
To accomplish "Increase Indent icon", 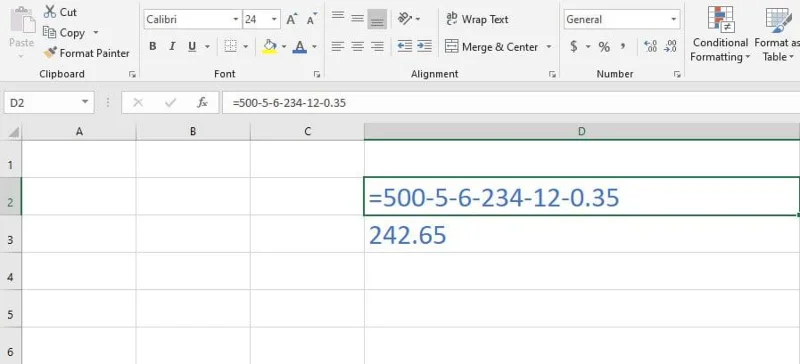I will tap(424, 46).
